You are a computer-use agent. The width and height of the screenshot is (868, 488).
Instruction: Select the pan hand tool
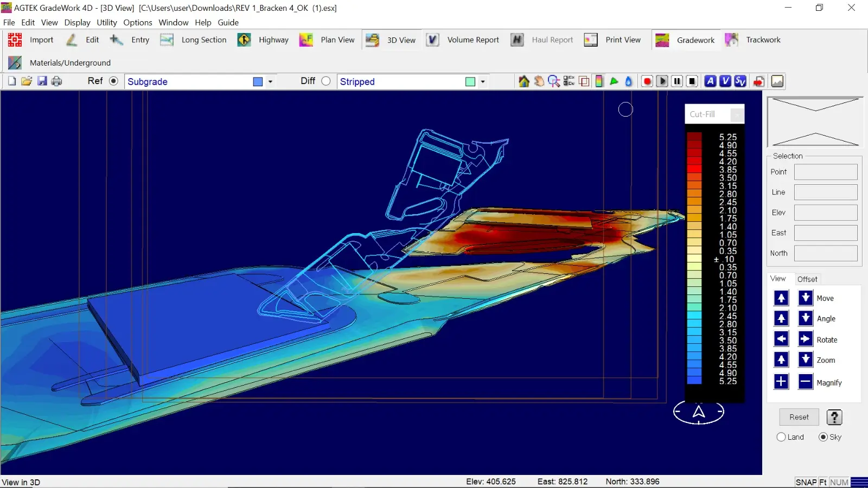539,81
